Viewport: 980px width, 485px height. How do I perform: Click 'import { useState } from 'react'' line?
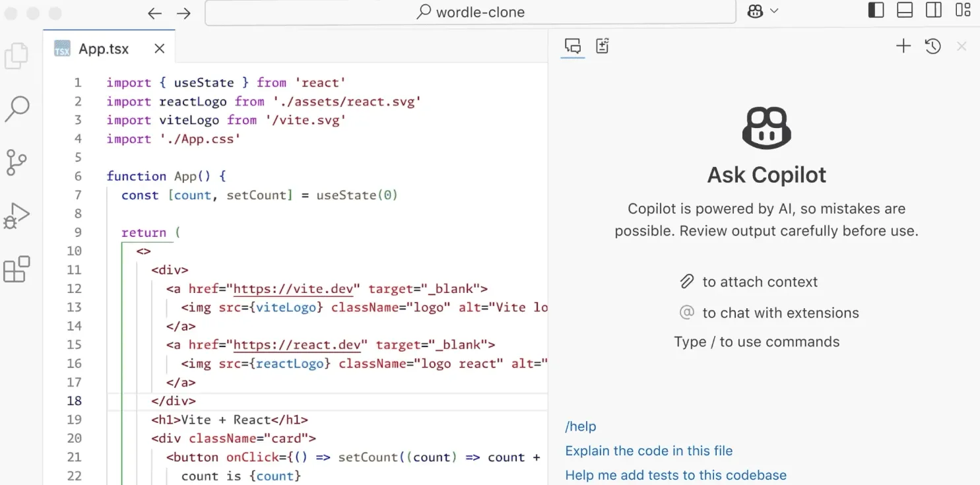coord(226,82)
